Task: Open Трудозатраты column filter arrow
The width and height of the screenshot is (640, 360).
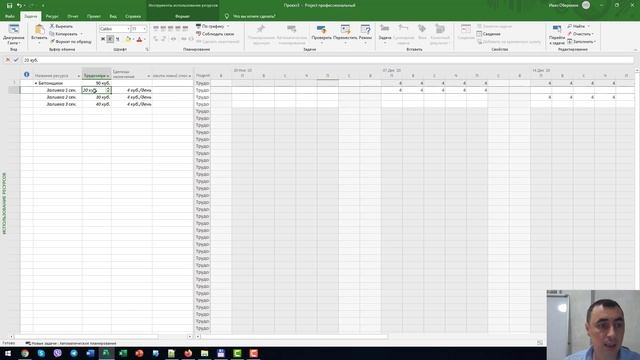Action: [108, 76]
